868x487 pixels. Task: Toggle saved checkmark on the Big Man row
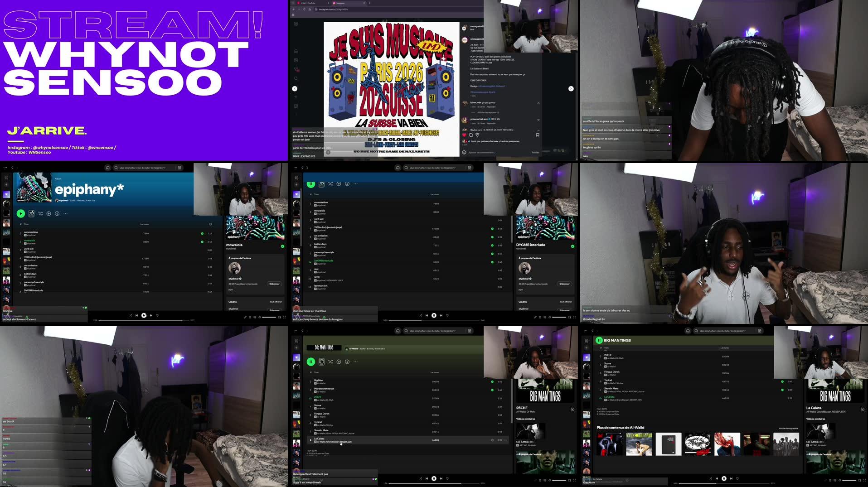click(x=492, y=381)
